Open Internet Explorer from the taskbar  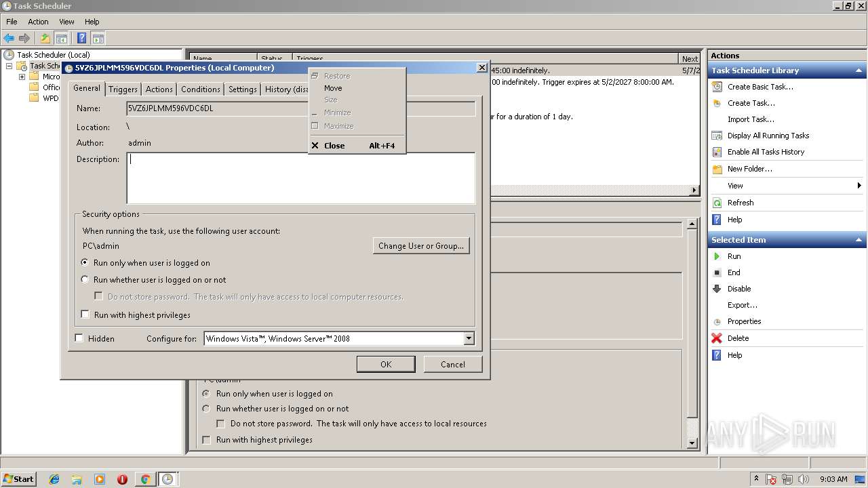(x=54, y=479)
